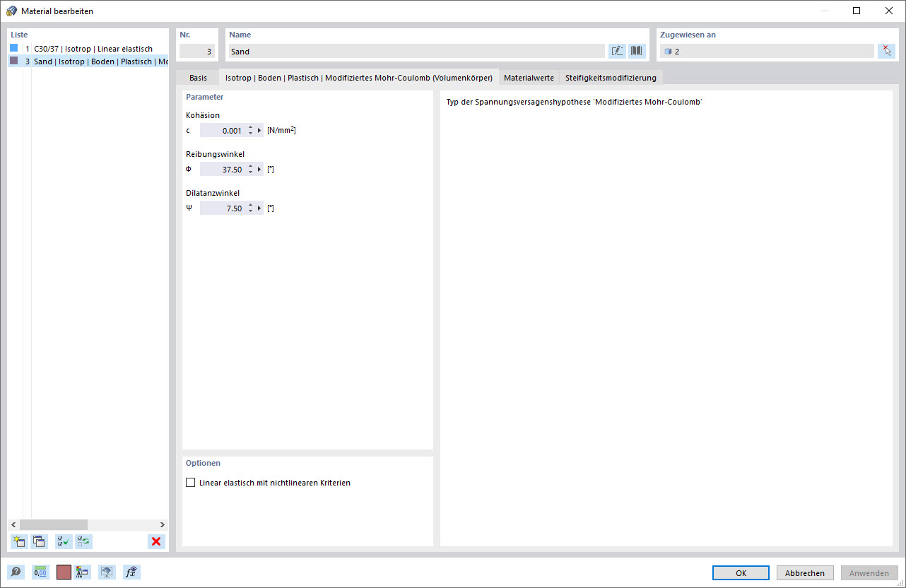Viewport: 906px width, 588px height.
Task: Open the Steifigkeitsmodifizierung tab
Action: (611, 78)
